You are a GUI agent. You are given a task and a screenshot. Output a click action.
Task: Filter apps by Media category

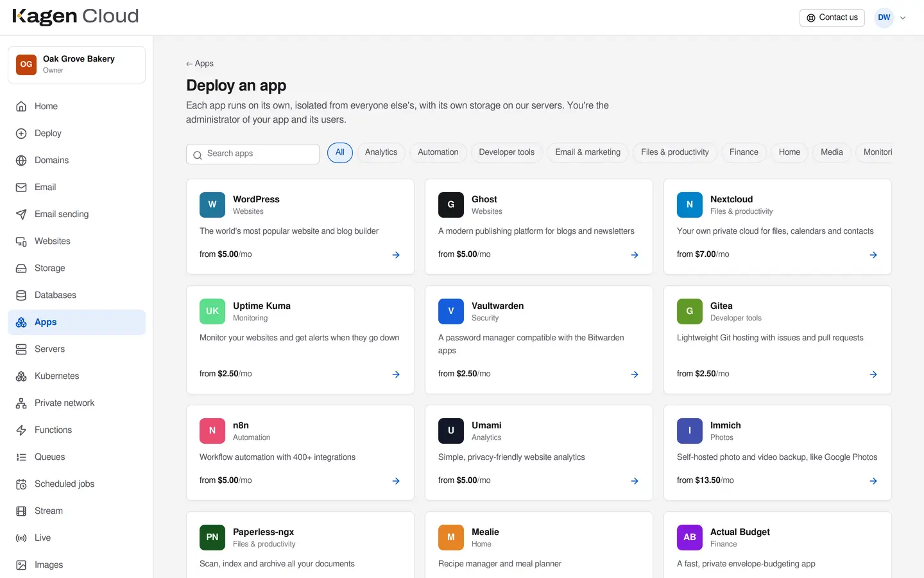(x=832, y=153)
